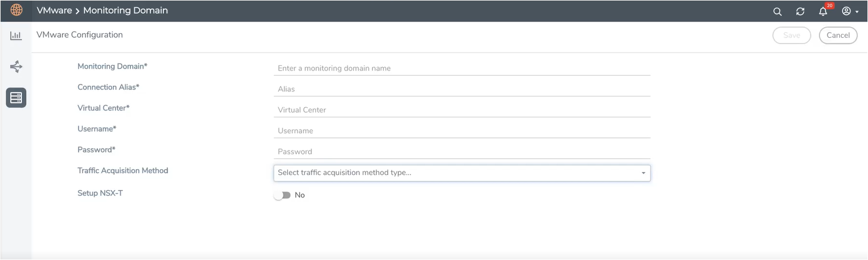Focus the Monitoring Domain name field
This screenshot has height=260, width=868.
461,68
